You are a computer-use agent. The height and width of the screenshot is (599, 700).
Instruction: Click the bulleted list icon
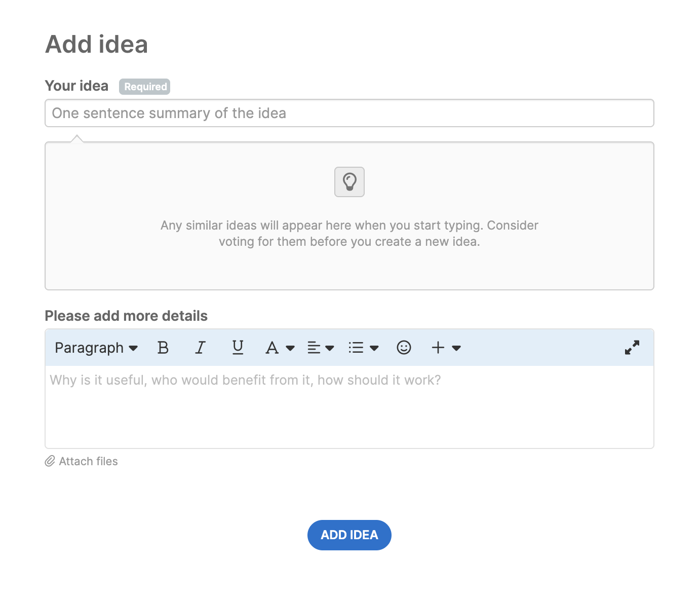tap(356, 348)
